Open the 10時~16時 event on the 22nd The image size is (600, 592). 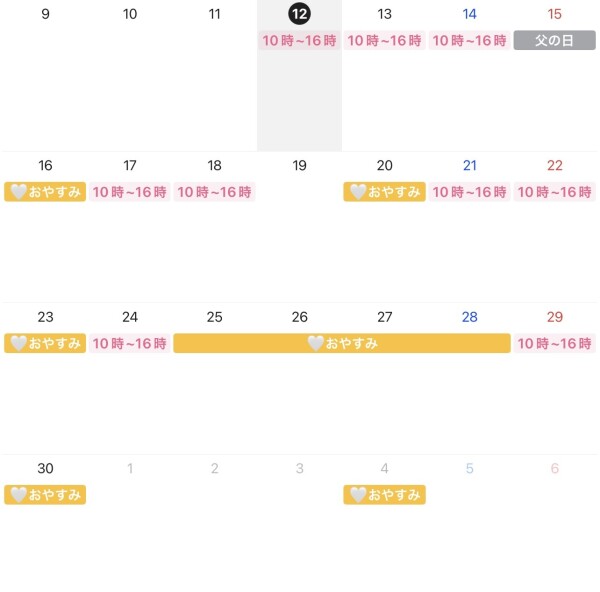click(x=554, y=192)
